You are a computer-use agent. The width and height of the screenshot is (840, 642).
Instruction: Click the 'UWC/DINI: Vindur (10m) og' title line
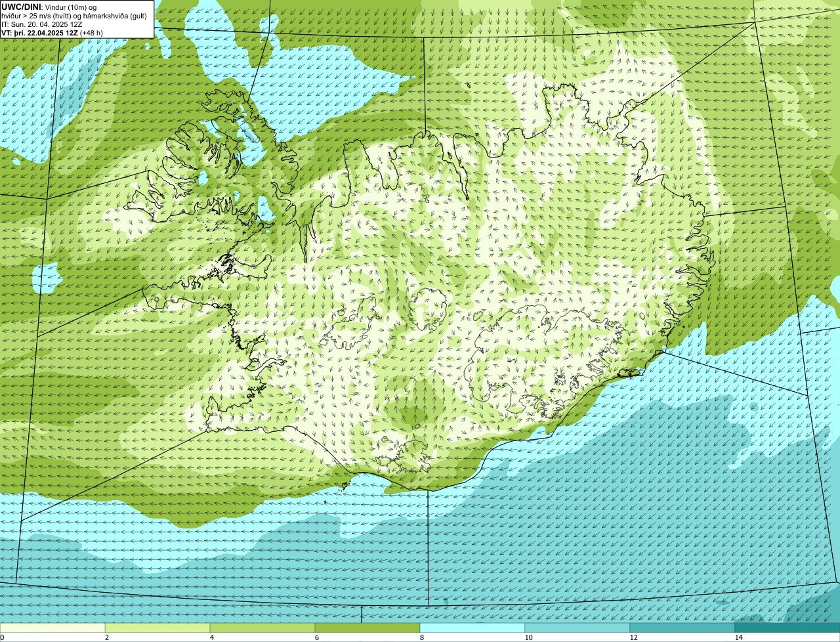(x=49, y=7)
